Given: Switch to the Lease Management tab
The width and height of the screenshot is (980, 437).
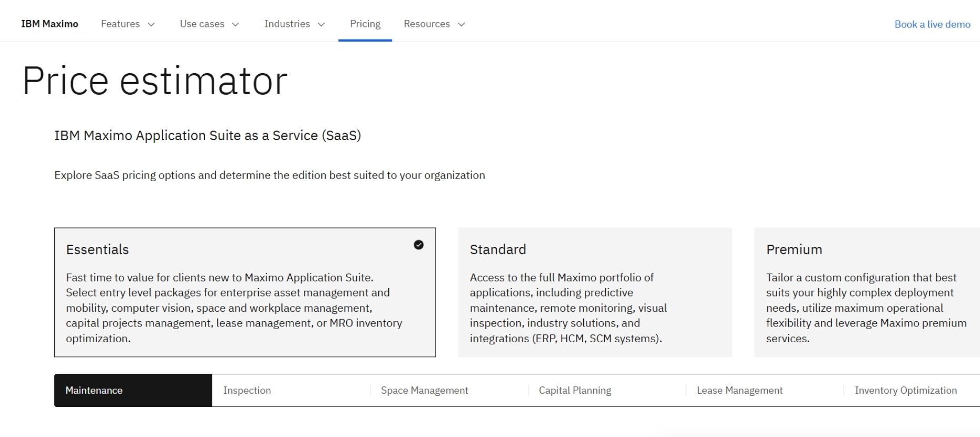Looking at the screenshot, I should pos(765,390).
